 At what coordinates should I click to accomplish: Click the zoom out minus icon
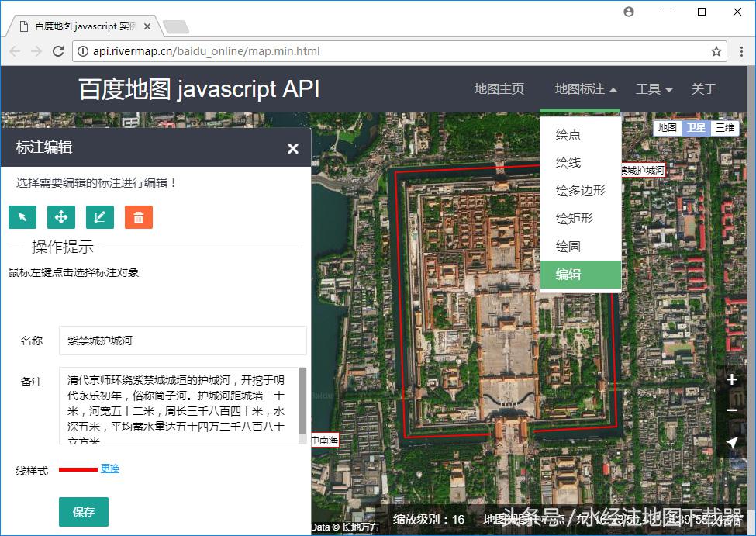pyautogui.click(x=732, y=410)
